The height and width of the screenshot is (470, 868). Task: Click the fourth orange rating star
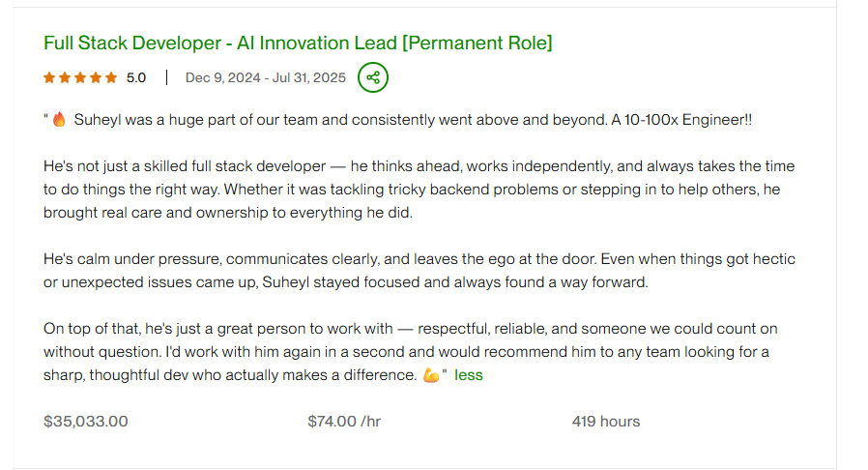[96, 77]
